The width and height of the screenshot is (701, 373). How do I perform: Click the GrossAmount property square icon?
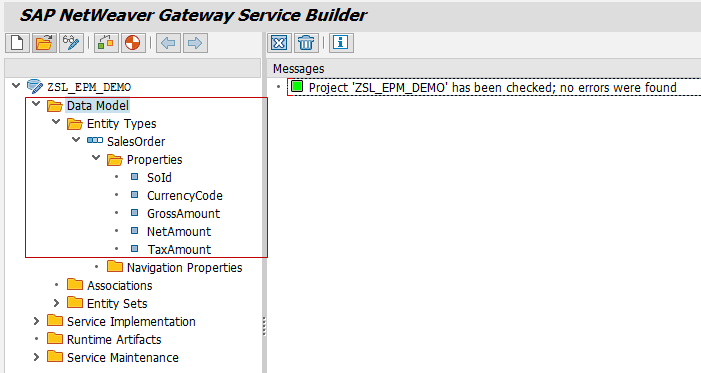[x=135, y=212]
